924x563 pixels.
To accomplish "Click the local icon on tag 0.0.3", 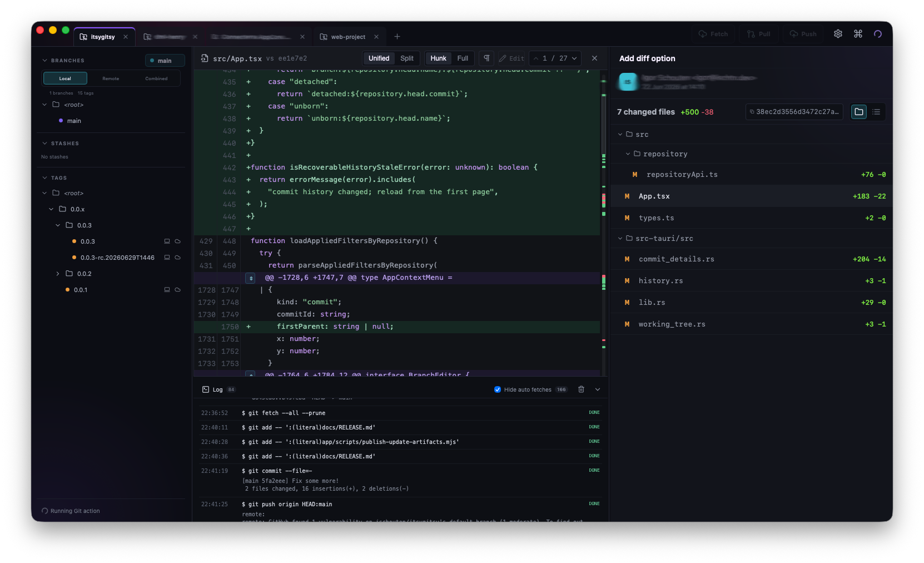I will coord(167,241).
